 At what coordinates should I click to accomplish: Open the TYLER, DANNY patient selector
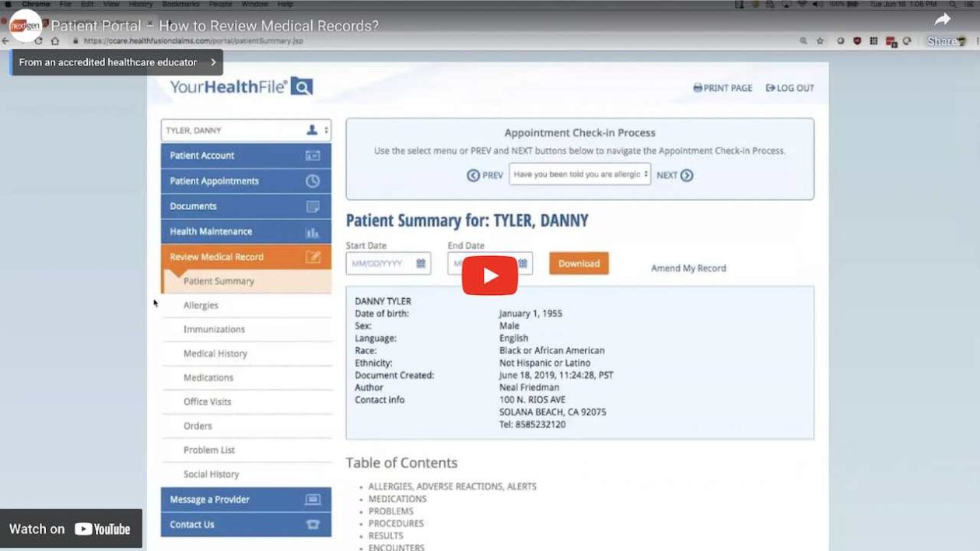[x=246, y=131]
